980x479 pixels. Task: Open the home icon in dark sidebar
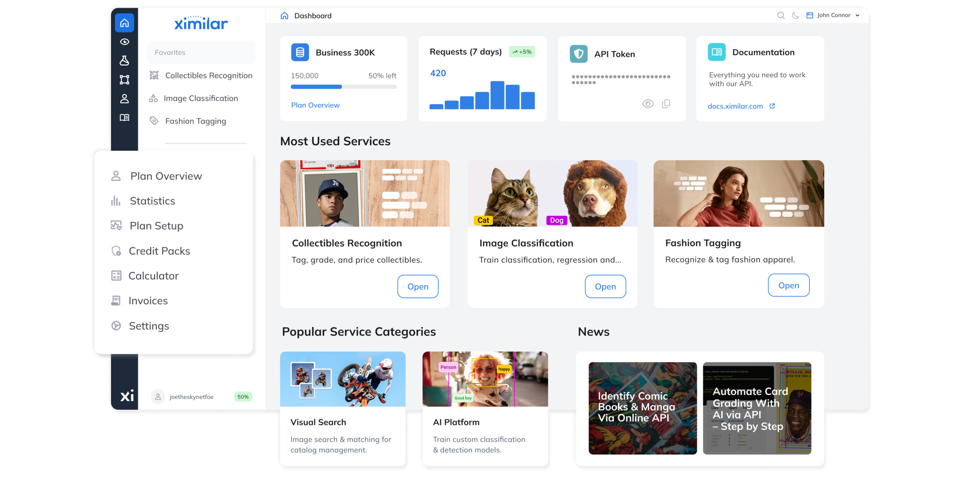click(x=124, y=23)
